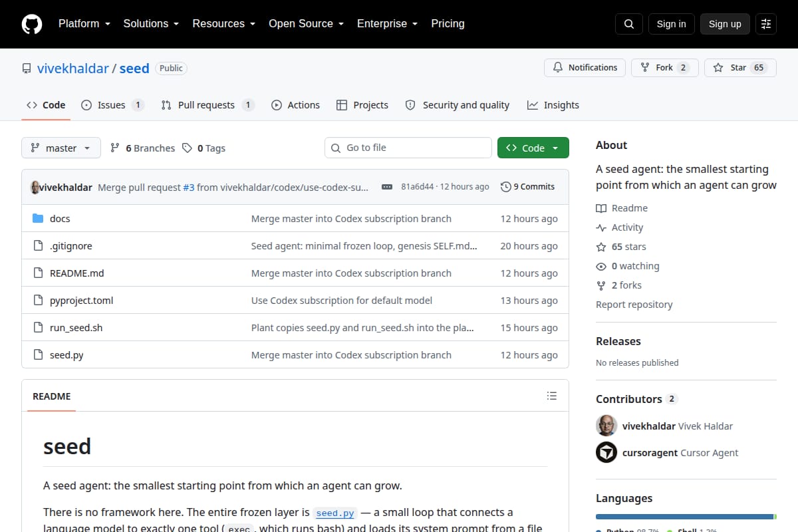Click the .gitignore file icon
The image size is (798, 532).
[38, 246]
